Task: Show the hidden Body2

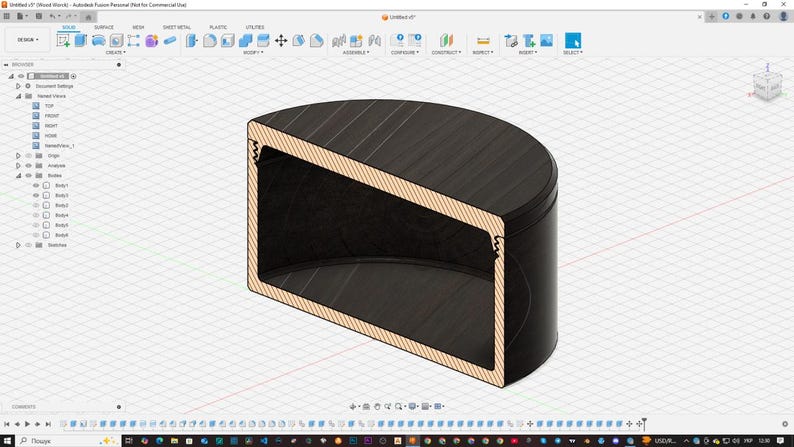Action: coord(36,205)
